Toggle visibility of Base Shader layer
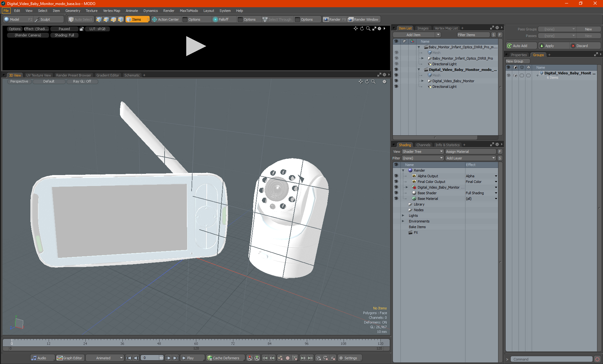 [396, 193]
